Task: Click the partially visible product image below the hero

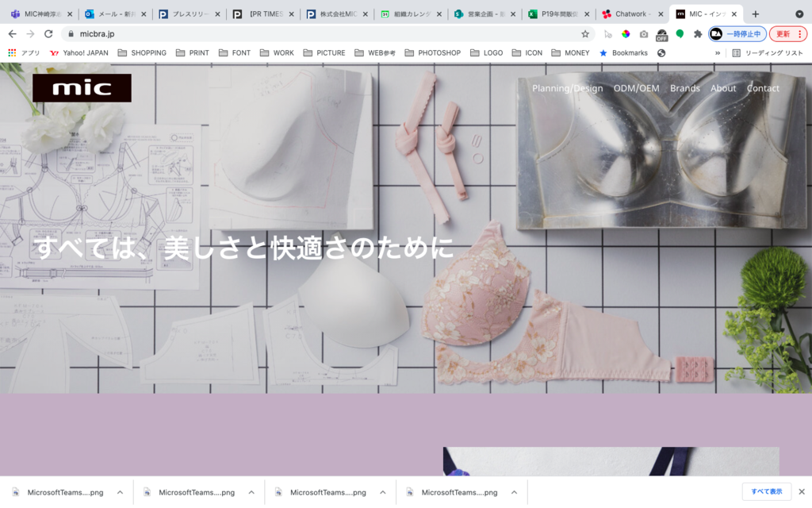Action: 611,461
